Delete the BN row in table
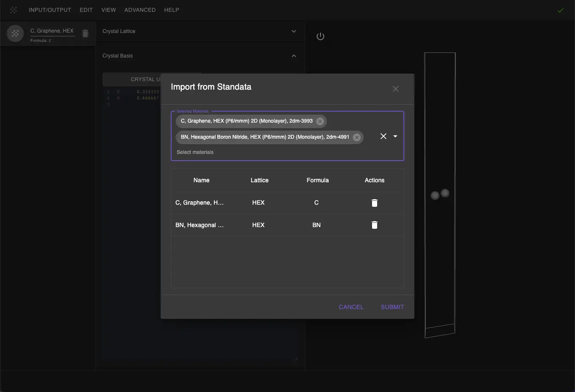The height and width of the screenshot is (392, 575). coord(374,225)
